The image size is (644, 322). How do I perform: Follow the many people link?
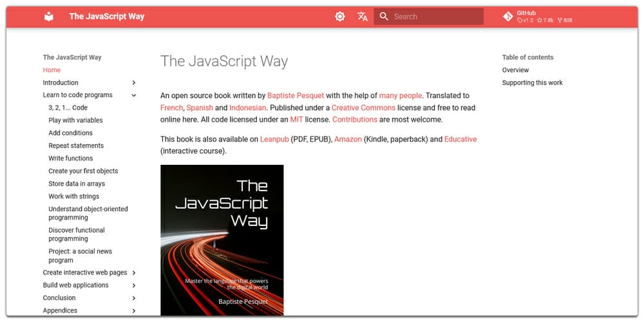401,95
